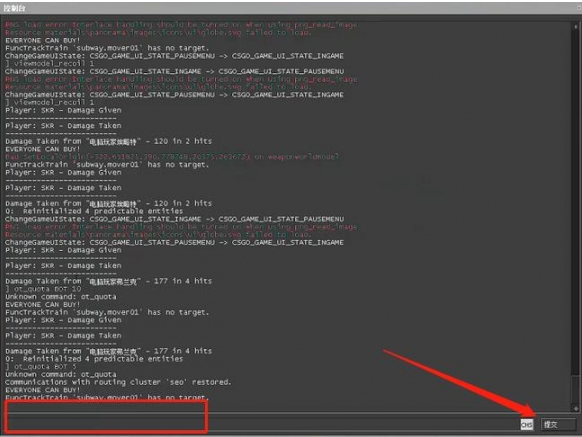This screenshot has width=582, height=437.
Task: Click the first 'viewmodel_recoil 1' command line
Action: pos(49,63)
